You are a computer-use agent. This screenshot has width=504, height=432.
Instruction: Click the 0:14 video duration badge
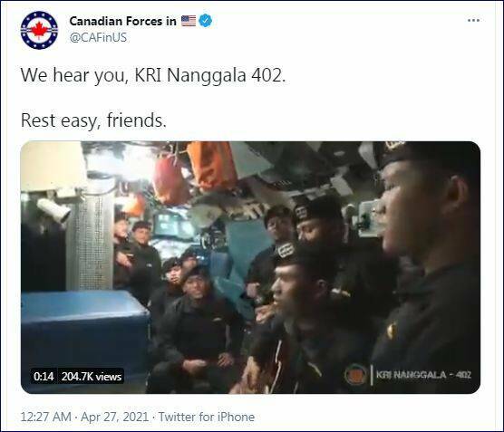pyautogui.click(x=44, y=376)
